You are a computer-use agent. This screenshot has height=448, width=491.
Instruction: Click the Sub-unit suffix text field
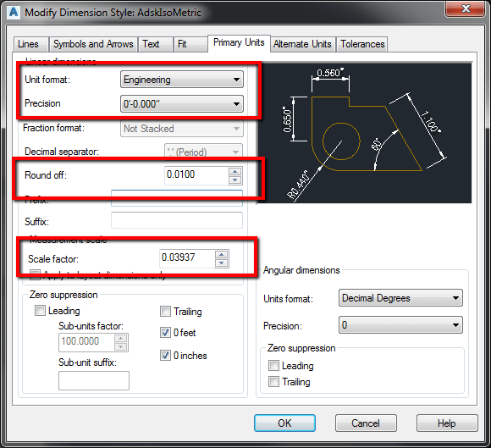coord(94,380)
